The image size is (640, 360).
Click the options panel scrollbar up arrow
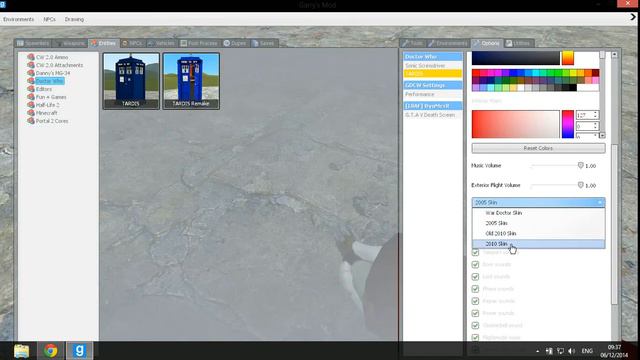click(x=614, y=55)
